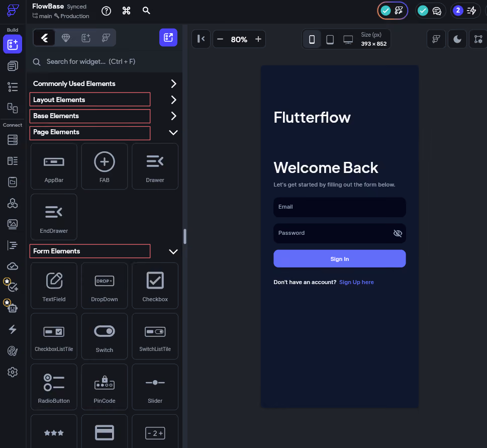Open the command palette icon
This screenshot has width=487, height=448.
tap(127, 11)
